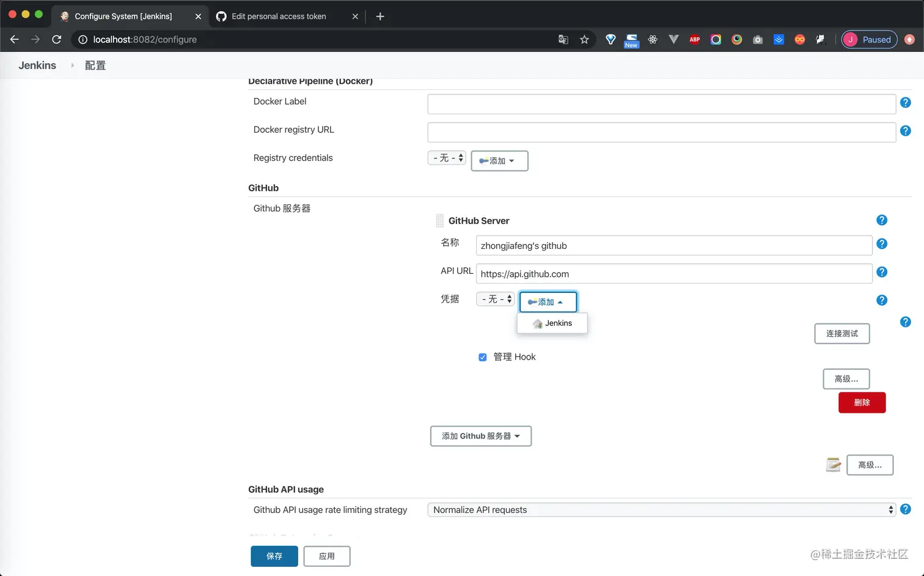
Task: Click the 名称 field with zhongjiafeng's github
Action: pos(674,246)
